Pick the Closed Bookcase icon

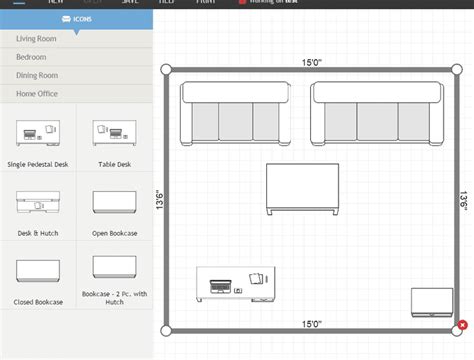click(38, 271)
